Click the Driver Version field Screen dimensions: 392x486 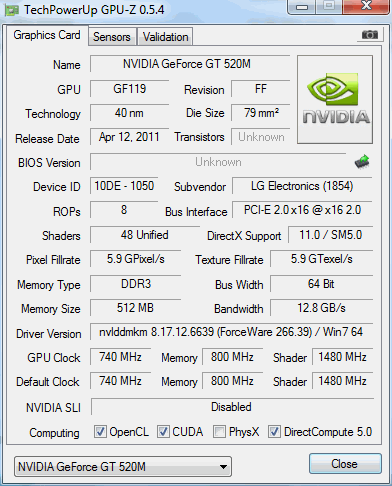(231, 332)
